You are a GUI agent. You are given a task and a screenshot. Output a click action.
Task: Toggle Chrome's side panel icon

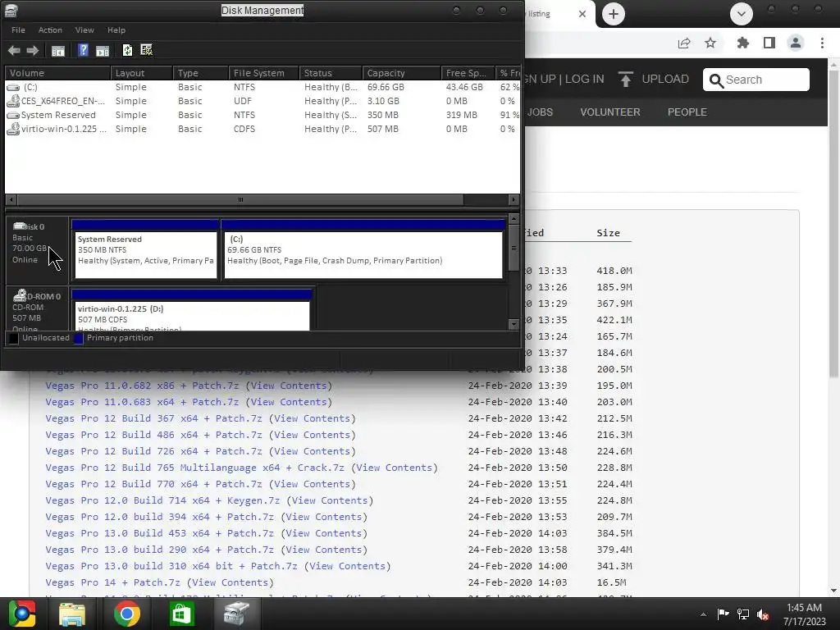[x=769, y=43]
